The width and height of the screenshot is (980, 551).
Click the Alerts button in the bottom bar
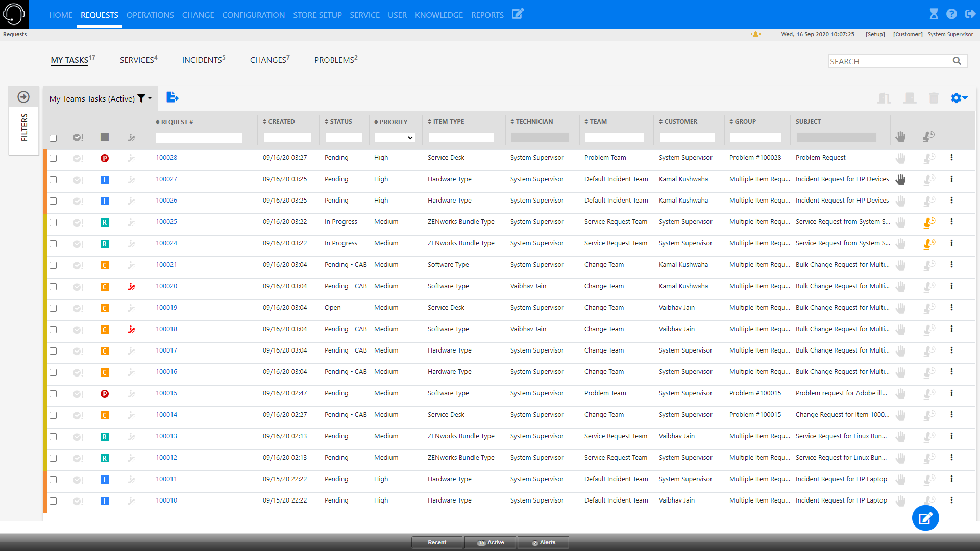[x=543, y=543]
